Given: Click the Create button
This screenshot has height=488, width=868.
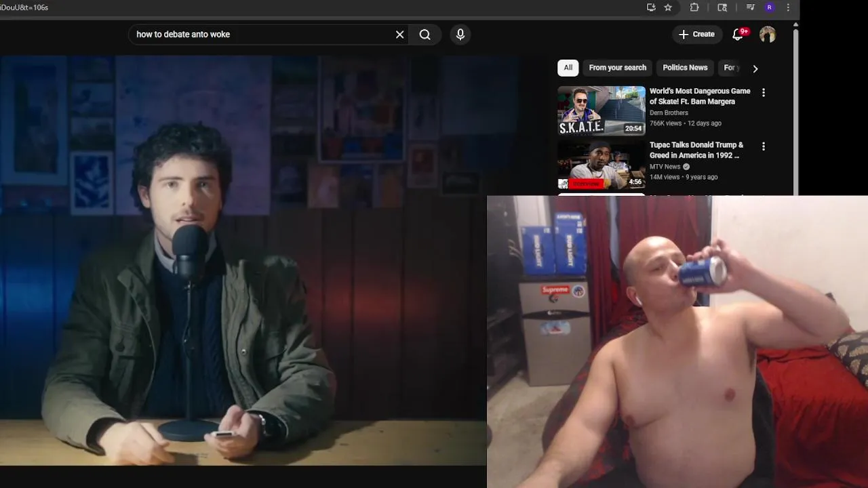Looking at the screenshot, I should point(696,35).
